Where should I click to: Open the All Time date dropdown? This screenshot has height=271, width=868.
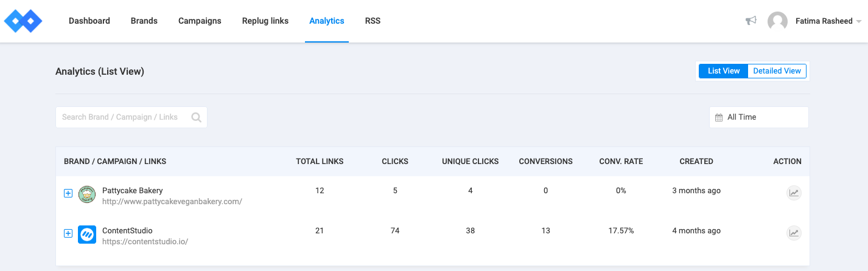(x=758, y=117)
